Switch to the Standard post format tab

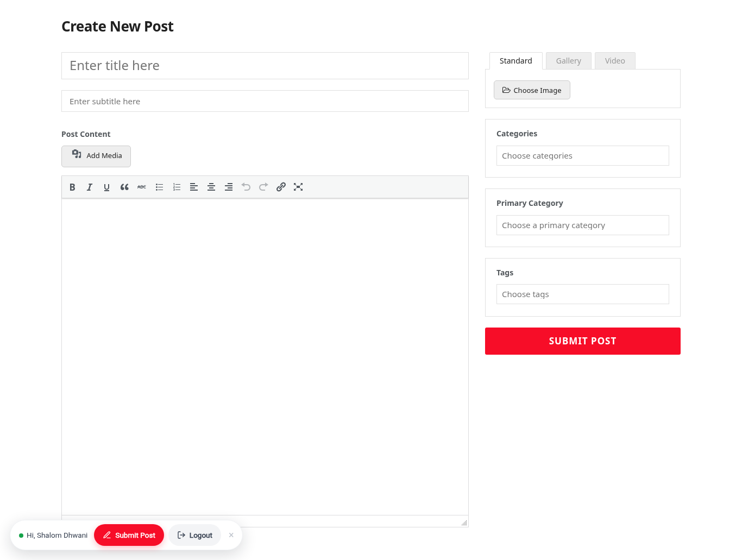(516, 61)
